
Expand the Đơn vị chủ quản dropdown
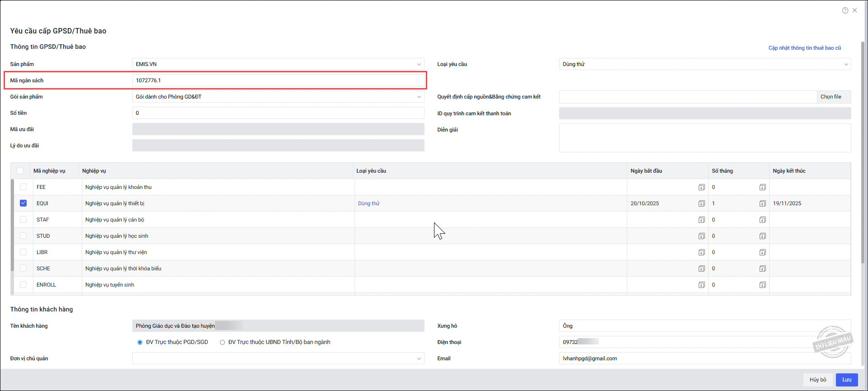(x=419, y=358)
